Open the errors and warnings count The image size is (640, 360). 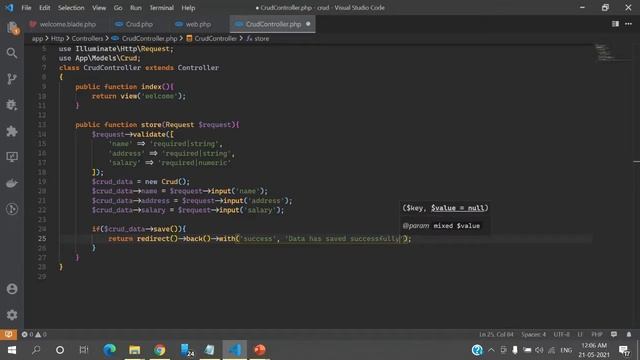[x=34, y=334]
